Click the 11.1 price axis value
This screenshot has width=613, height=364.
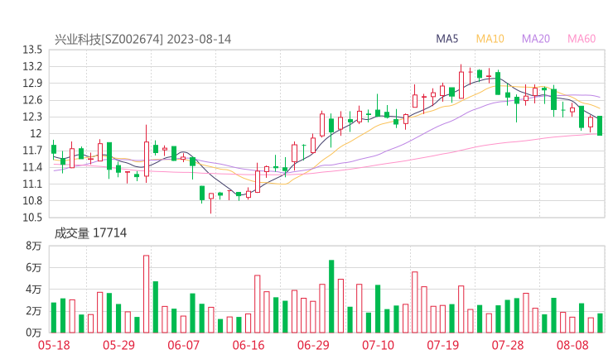pos(32,184)
